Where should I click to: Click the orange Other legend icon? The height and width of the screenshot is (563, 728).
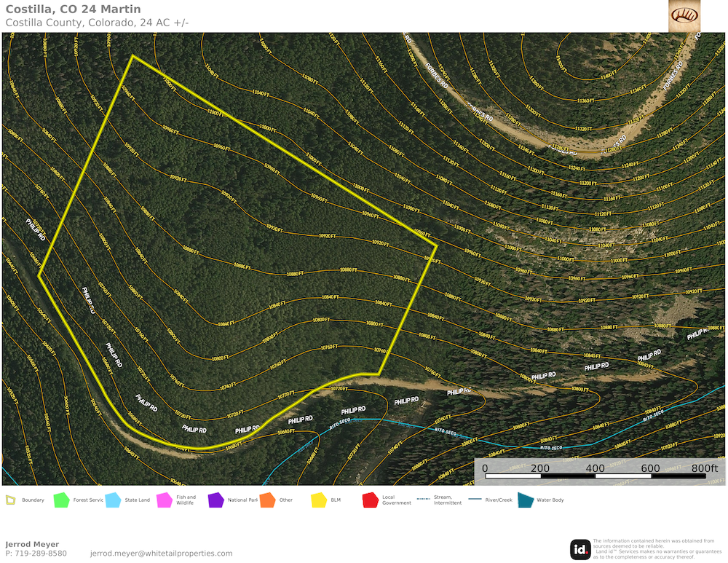267,500
